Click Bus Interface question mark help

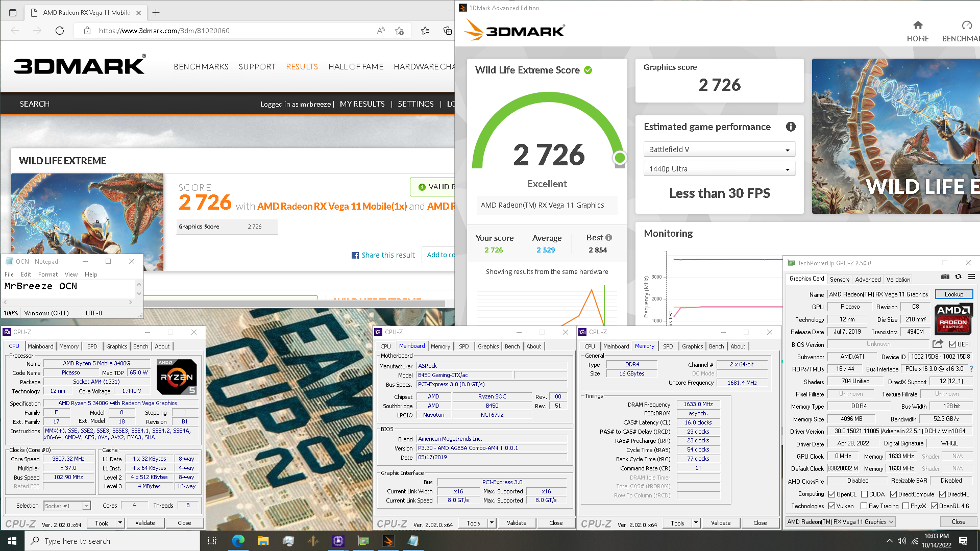point(971,369)
